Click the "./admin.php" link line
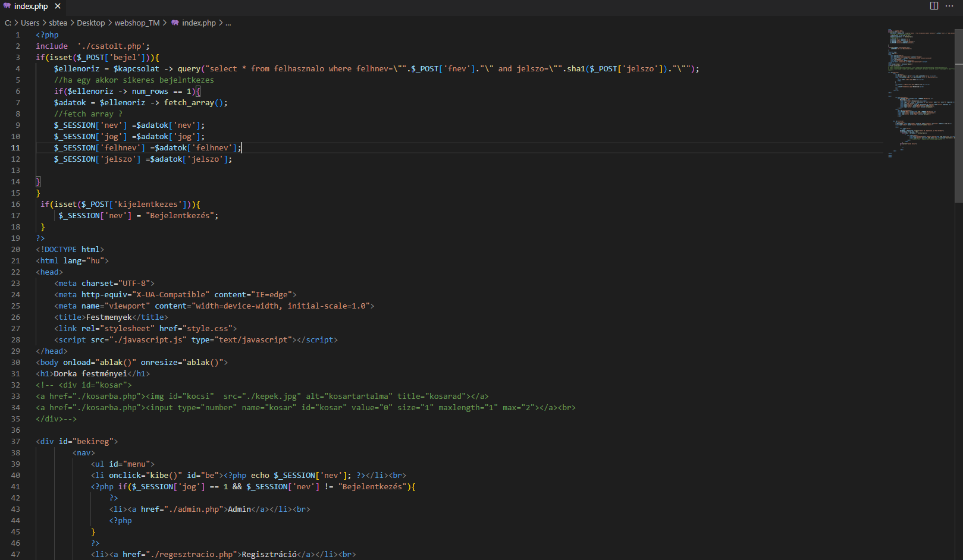The width and height of the screenshot is (963, 560). 209,509
